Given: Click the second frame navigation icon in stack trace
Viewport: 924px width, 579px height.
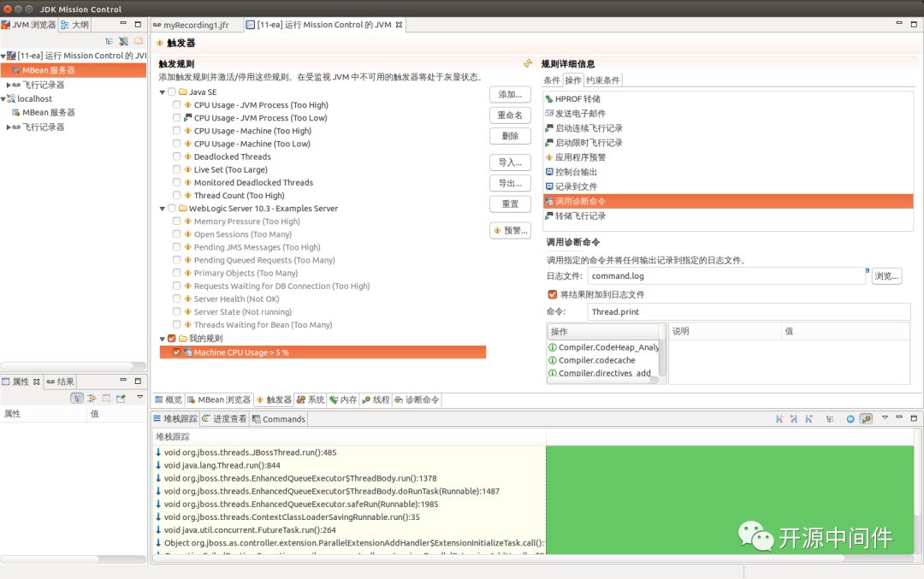Looking at the screenshot, I should pyautogui.click(x=794, y=419).
